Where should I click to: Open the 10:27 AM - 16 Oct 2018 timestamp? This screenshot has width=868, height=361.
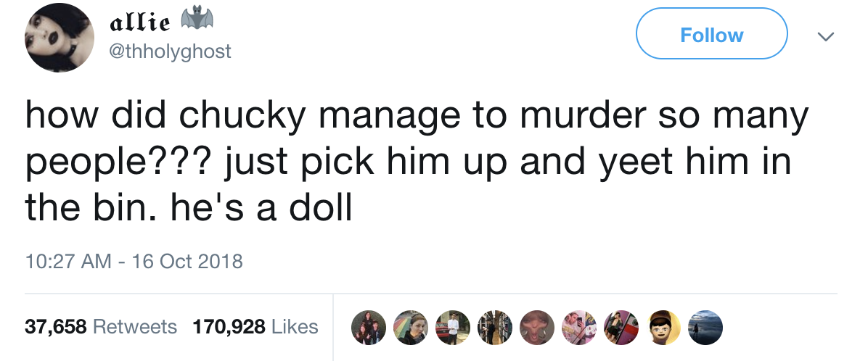[x=134, y=260]
